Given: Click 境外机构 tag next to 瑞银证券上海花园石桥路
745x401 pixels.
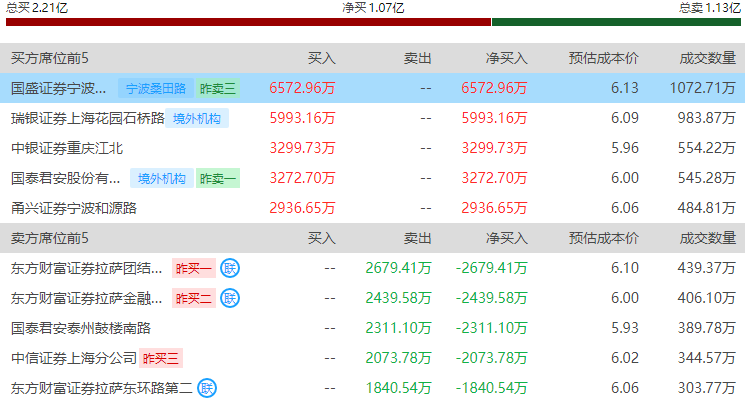Looking at the screenshot, I should point(197,118).
